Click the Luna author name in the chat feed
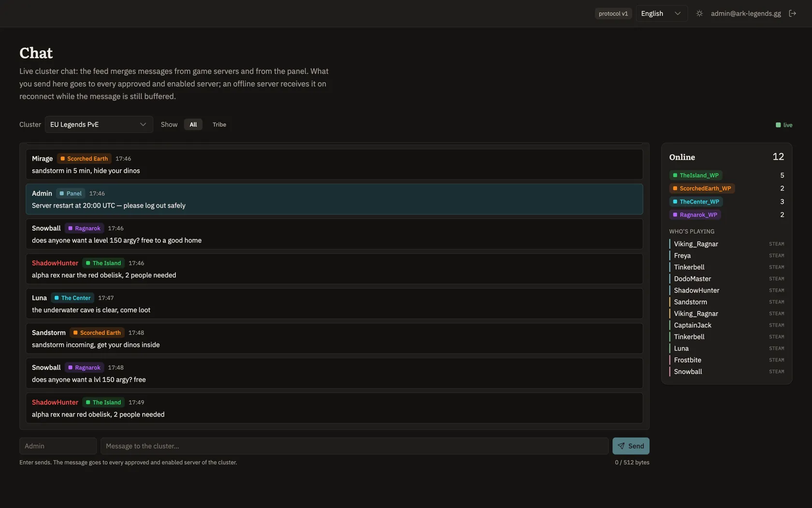 point(39,298)
